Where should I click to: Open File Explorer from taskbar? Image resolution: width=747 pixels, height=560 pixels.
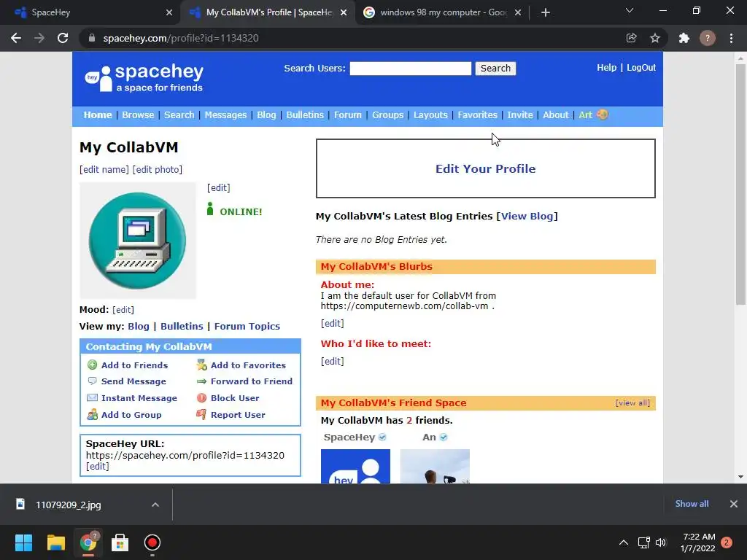[x=55, y=542]
